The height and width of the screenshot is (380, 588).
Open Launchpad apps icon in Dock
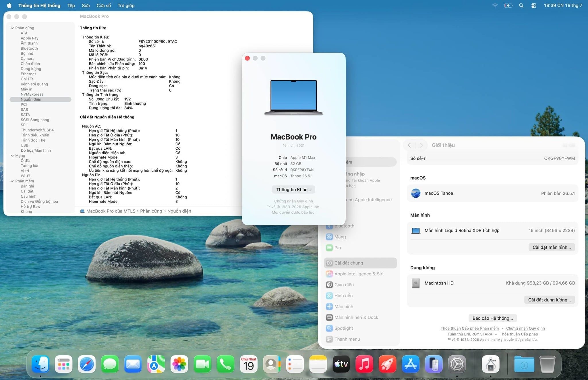[x=63, y=364]
